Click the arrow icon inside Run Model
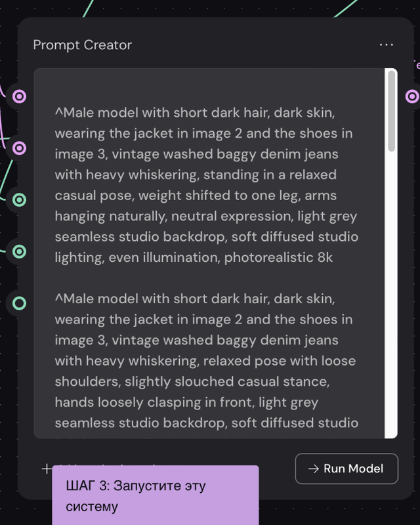Screen dimensions: 420x525 314,469
